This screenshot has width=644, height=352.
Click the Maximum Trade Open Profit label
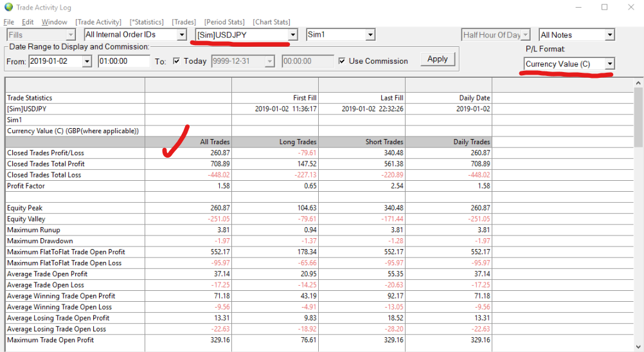click(50, 340)
